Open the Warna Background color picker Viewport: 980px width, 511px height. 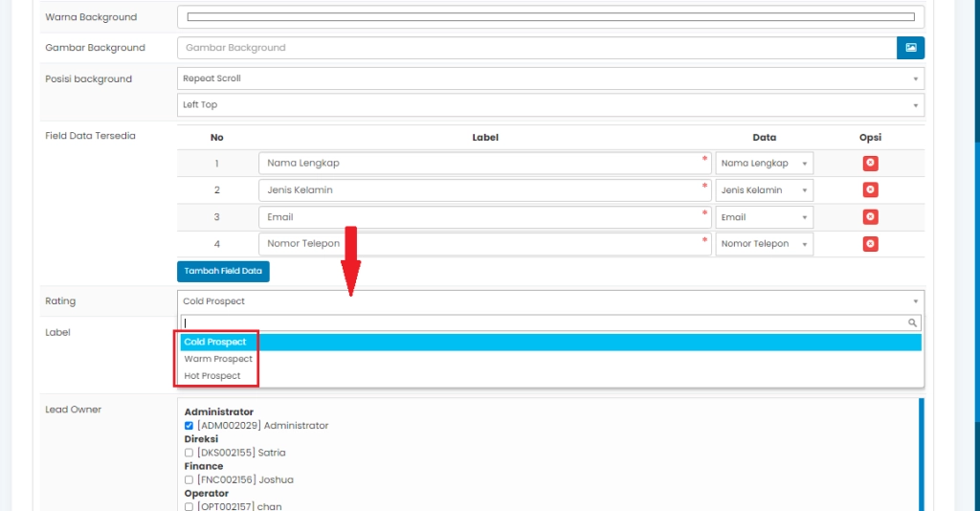(x=550, y=17)
